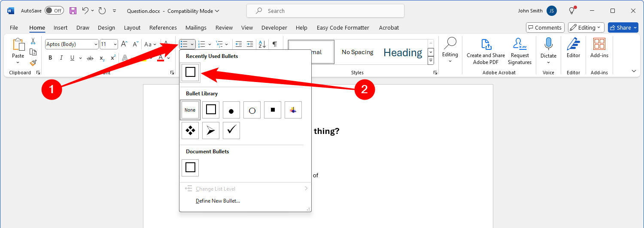Toggle the AutoSave switch
644x228 pixels.
coord(54,11)
